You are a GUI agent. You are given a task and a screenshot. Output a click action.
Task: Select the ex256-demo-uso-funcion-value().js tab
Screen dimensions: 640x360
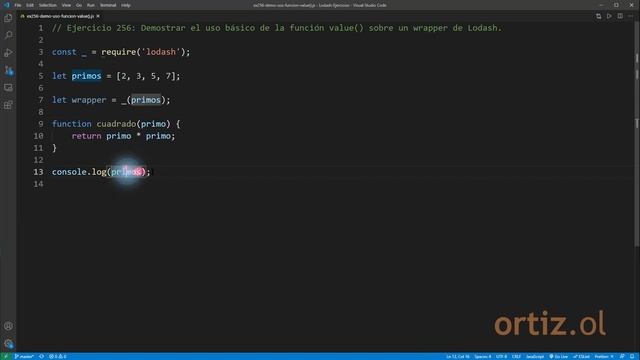[x=60, y=16]
